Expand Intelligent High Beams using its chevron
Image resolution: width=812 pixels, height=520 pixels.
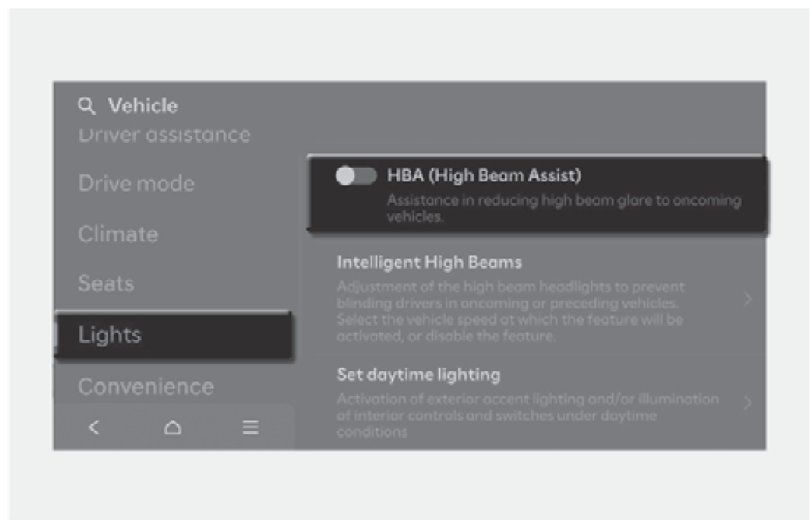point(748,300)
